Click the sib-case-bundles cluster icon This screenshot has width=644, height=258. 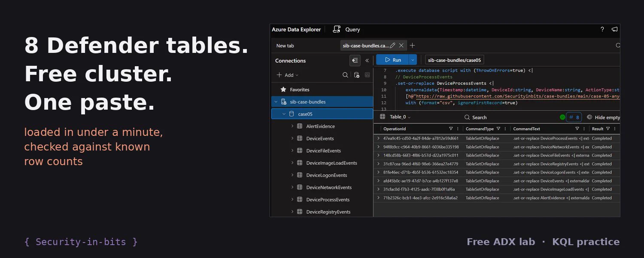pos(284,102)
